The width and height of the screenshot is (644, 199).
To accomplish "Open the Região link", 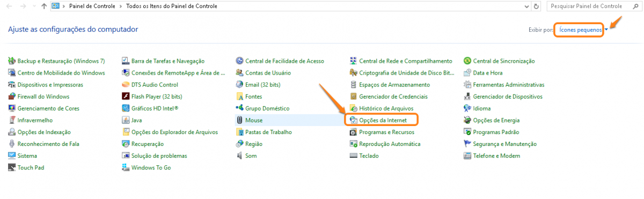I will click(254, 144).
